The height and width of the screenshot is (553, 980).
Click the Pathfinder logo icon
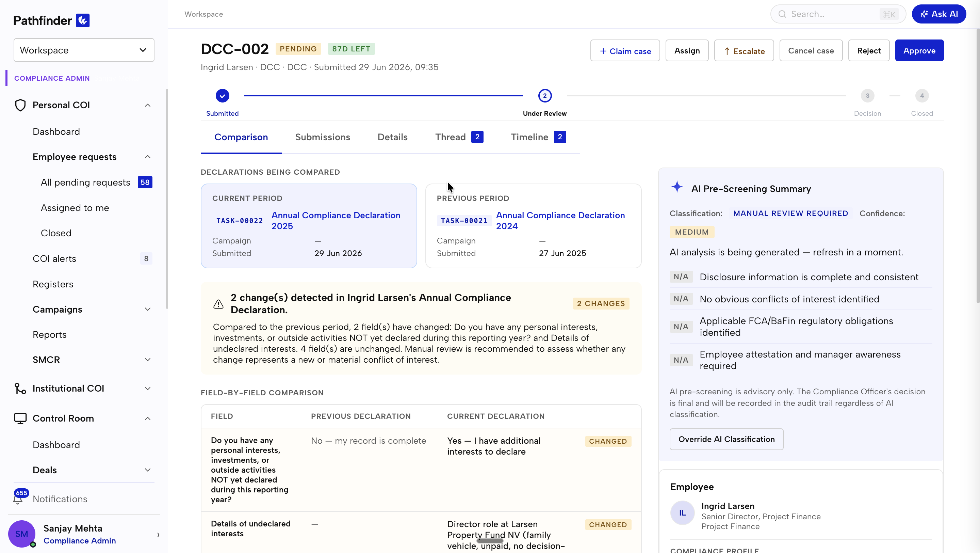(83, 20)
